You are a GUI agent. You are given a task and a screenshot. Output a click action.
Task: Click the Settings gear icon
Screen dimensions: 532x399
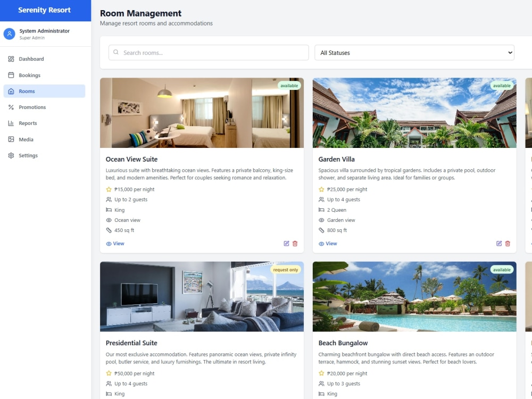(11, 155)
